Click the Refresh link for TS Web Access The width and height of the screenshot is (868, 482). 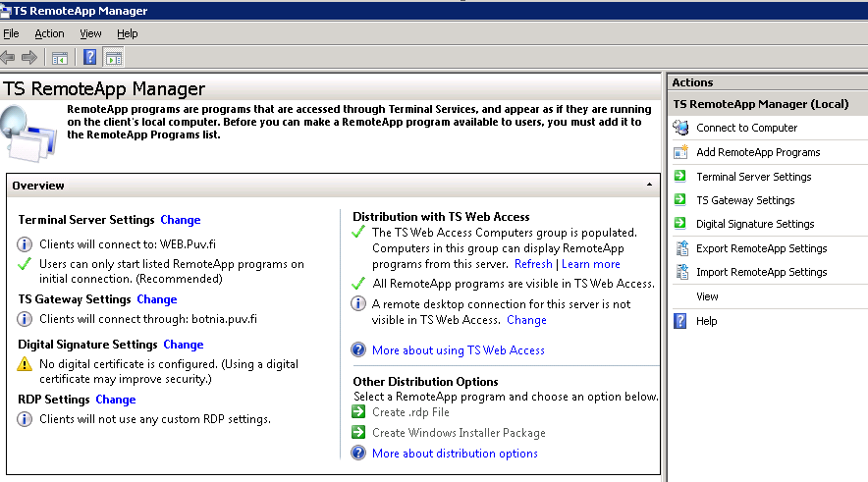(533, 264)
